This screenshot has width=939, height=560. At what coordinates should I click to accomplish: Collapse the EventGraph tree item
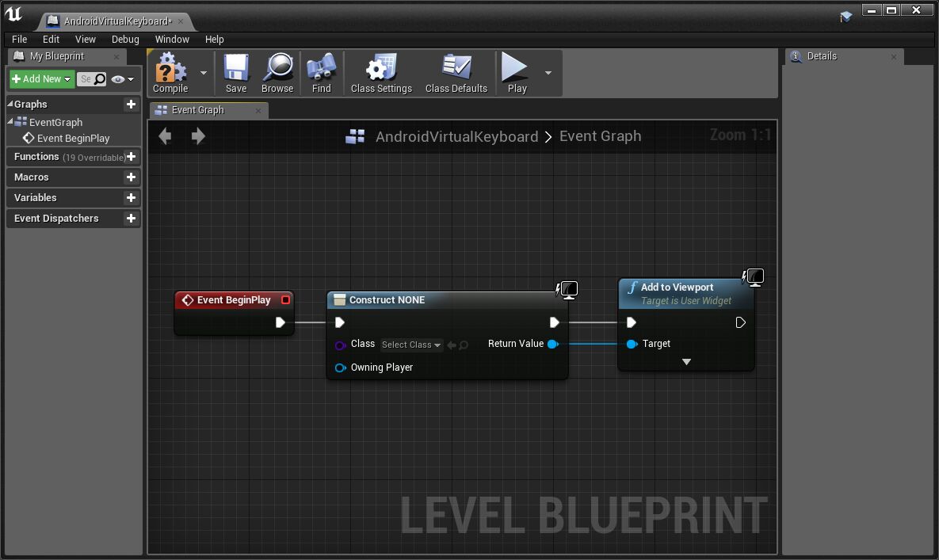pos(10,122)
